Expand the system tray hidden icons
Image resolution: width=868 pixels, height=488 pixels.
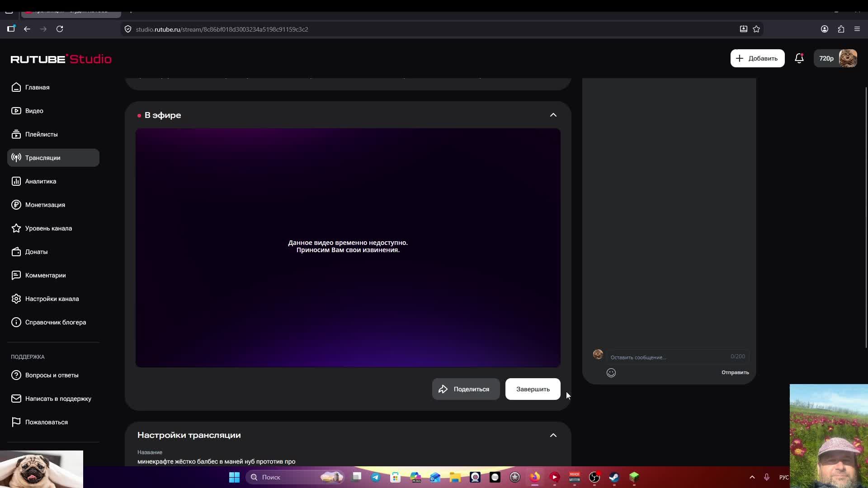[752, 477]
